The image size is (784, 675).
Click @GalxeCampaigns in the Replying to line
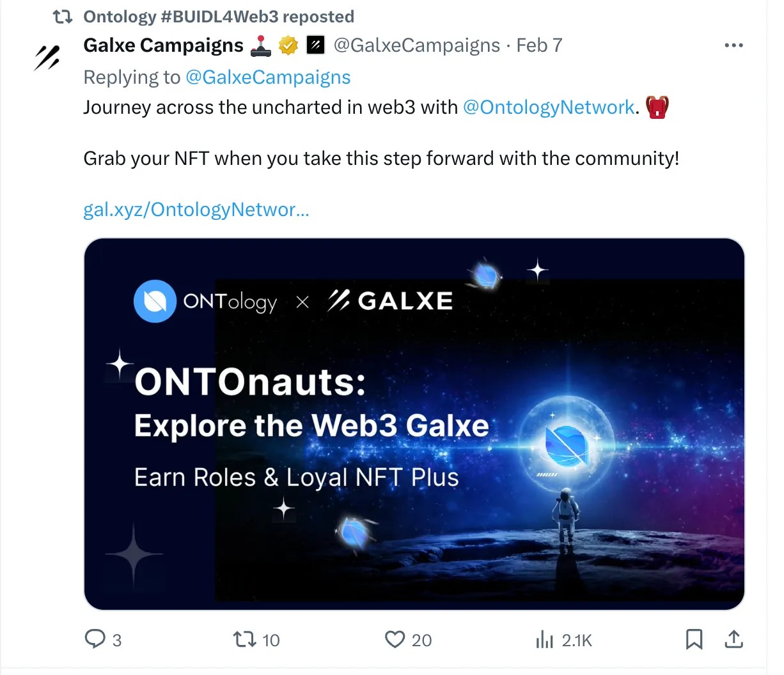268,77
